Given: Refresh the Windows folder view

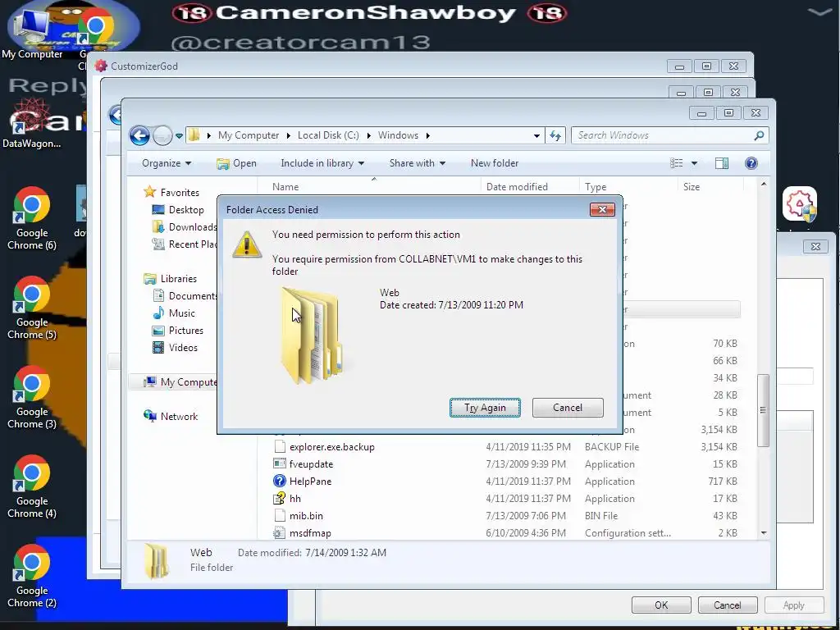Looking at the screenshot, I should tap(555, 135).
